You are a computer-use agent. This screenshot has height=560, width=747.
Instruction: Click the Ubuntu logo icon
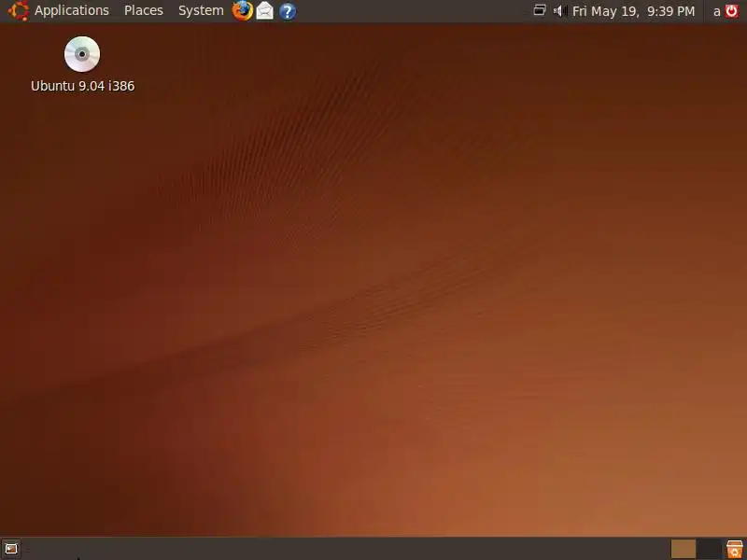point(18,10)
